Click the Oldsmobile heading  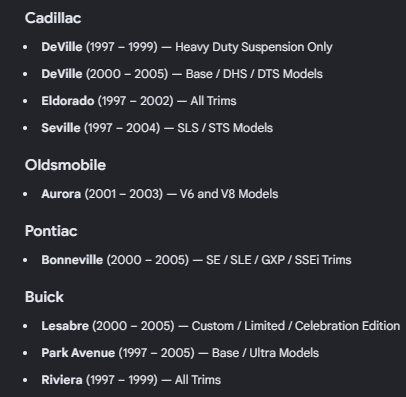coord(65,165)
